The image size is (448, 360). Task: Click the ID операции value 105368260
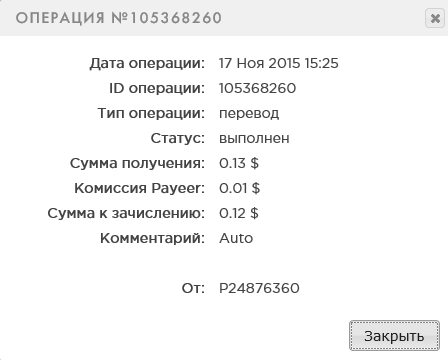[257, 88]
